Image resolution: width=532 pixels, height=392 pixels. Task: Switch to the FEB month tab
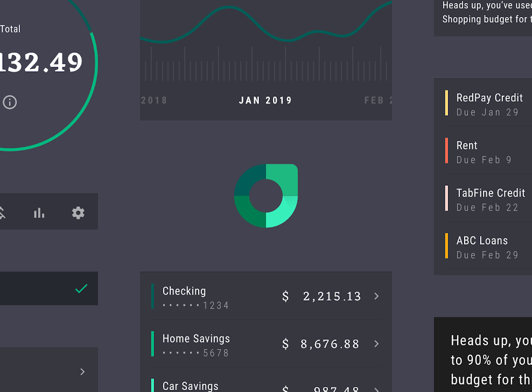[377, 100]
